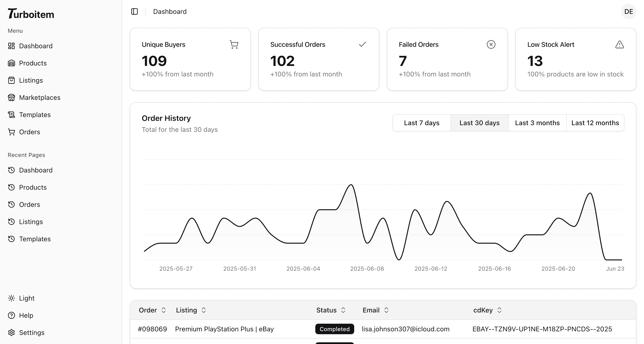The height and width of the screenshot is (344, 644).
Task: Click the Templates menu icon
Action: pos(11,115)
